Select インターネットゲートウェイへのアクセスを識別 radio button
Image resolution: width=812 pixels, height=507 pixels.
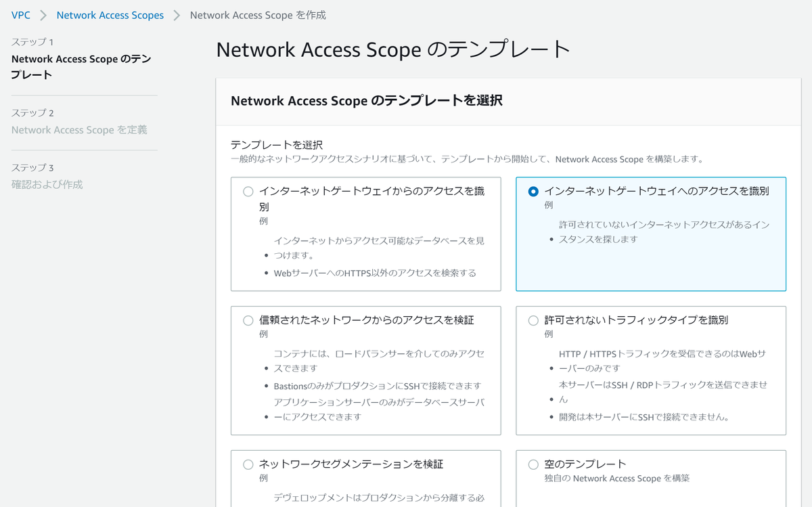[x=533, y=192]
